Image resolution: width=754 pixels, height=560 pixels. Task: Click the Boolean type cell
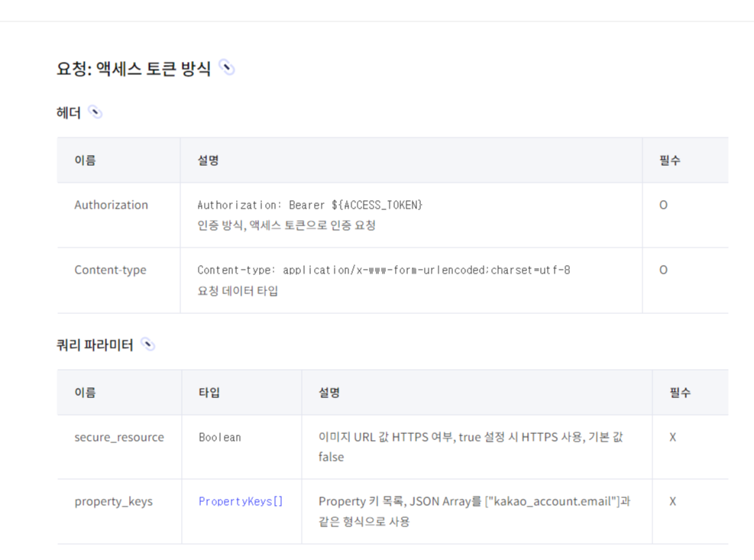click(x=220, y=437)
